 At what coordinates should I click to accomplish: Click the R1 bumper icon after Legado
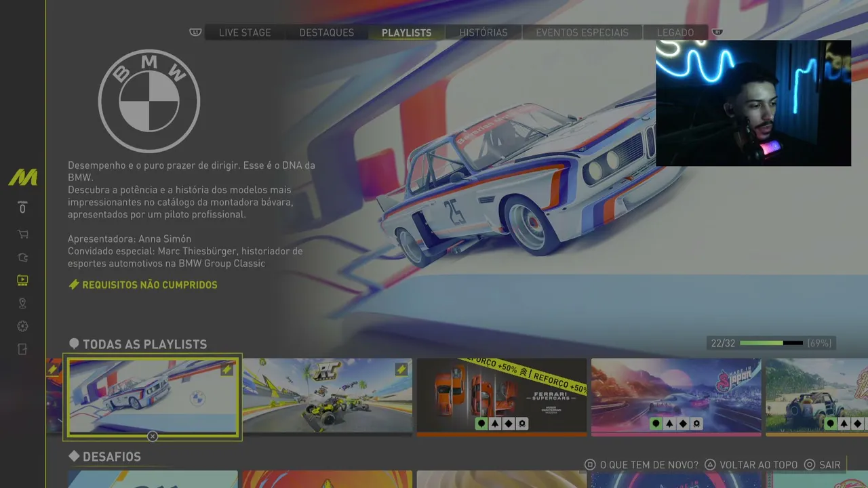tap(717, 32)
